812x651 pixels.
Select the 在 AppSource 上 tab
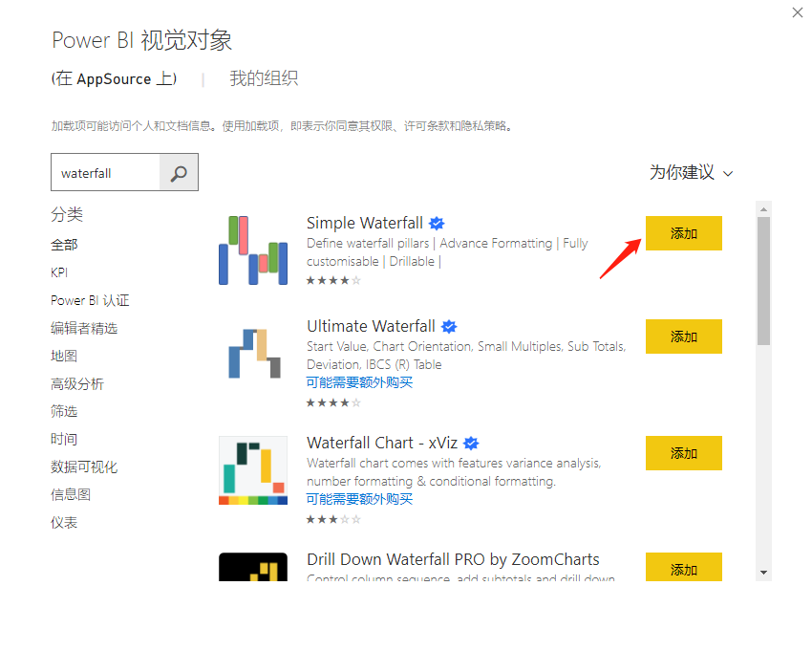point(114,78)
